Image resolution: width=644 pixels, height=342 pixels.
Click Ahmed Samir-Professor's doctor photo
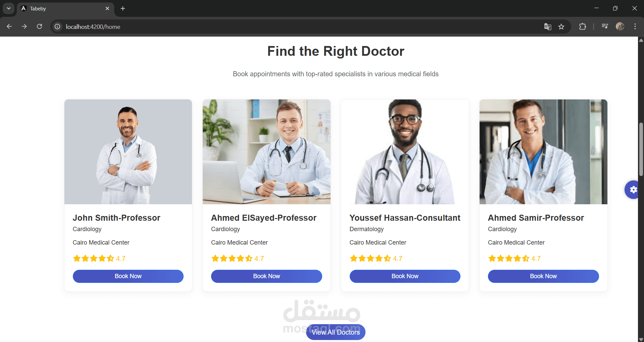tap(543, 152)
